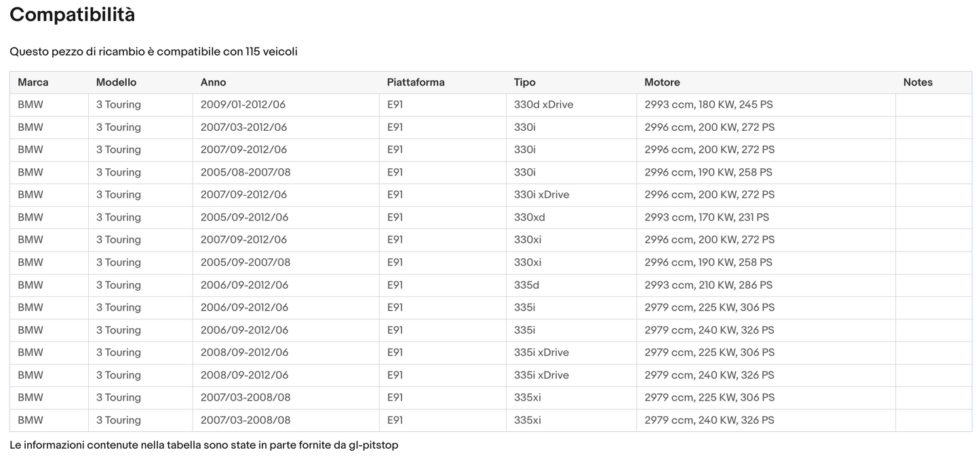980x461 pixels.
Task: Click the 2009/01-2012/06 year cell
Action: (x=243, y=104)
